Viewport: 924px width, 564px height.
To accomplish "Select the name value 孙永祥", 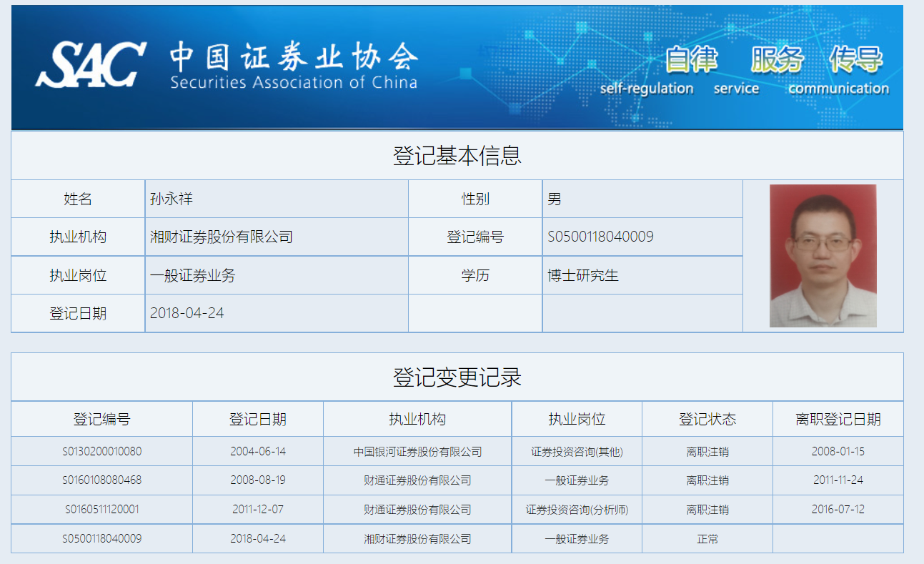I will tap(172, 199).
